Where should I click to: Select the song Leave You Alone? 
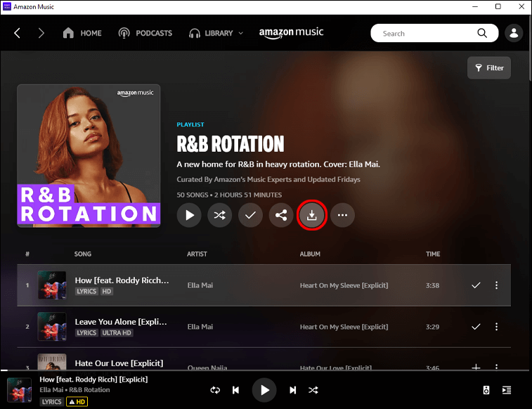[x=121, y=321]
